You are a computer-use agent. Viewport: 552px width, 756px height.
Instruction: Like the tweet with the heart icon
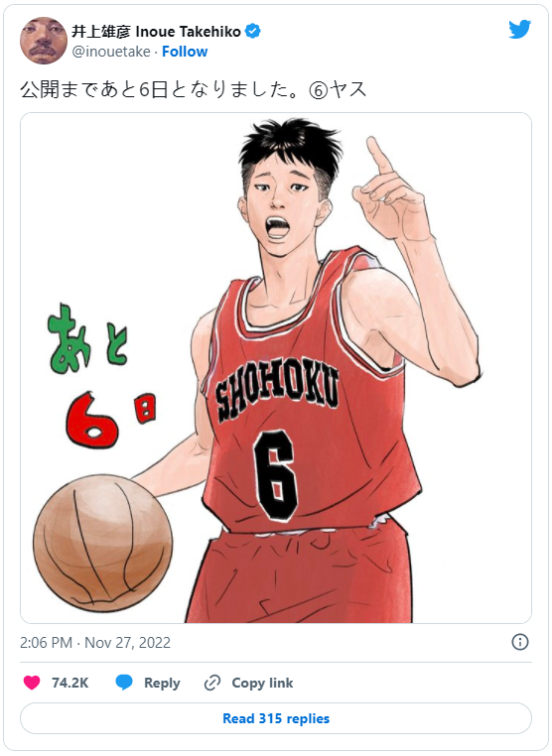(32, 683)
